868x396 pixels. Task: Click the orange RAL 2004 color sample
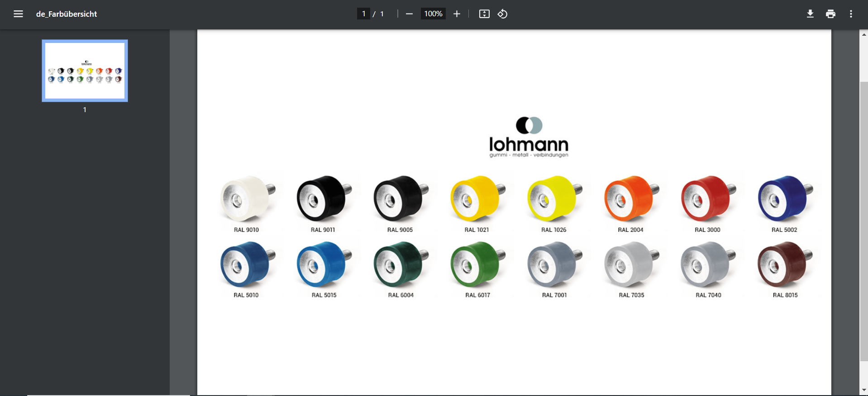[630, 199]
